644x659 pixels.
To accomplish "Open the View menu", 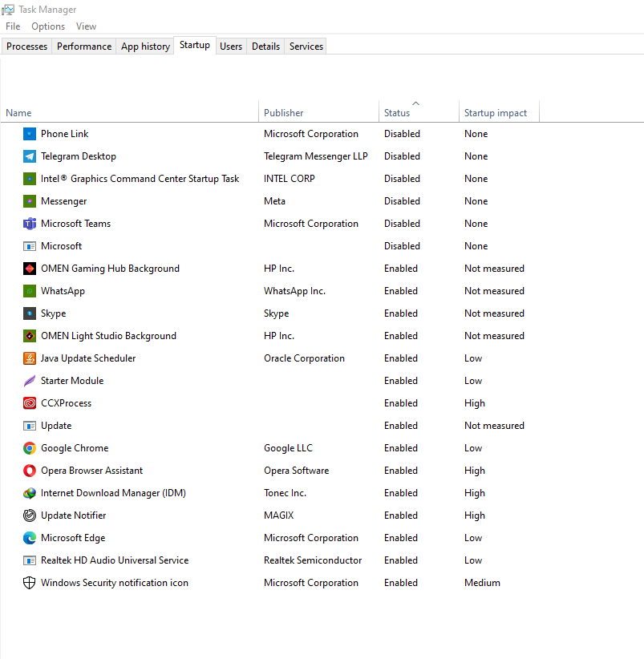I will (86, 26).
